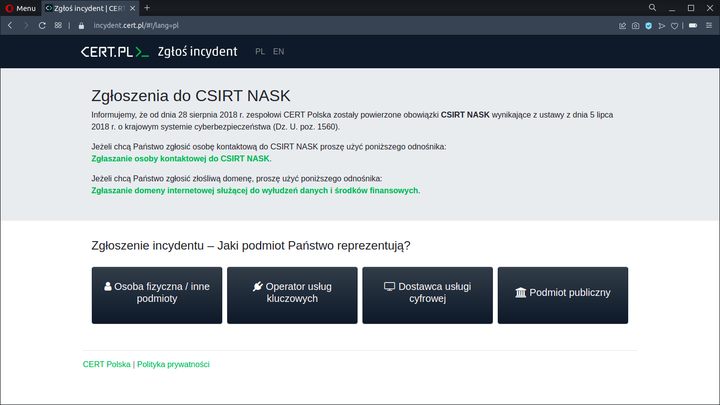
Task: Open Easy Setup sidebar menu icon
Action: coord(709,26)
